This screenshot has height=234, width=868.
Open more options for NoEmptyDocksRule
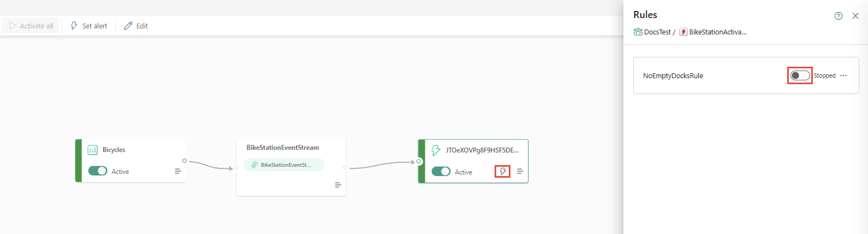(843, 75)
